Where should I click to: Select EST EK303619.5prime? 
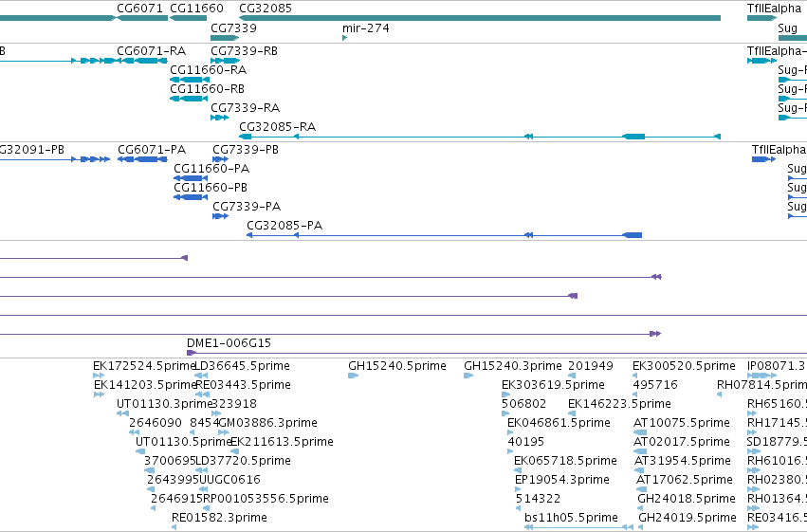tap(553, 385)
